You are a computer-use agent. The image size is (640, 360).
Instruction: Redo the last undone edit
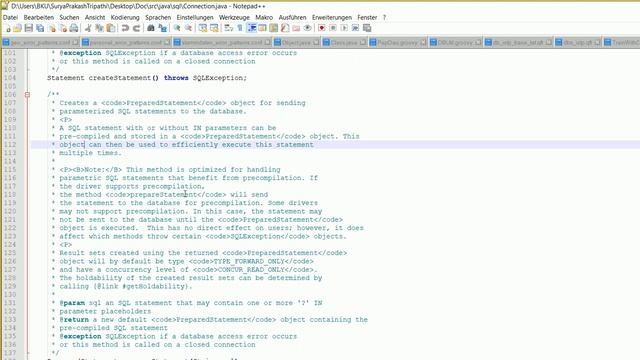[136, 28]
